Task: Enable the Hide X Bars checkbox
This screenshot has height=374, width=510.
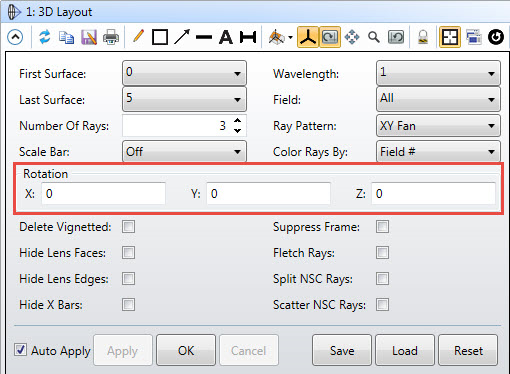Action: tap(128, 304)
